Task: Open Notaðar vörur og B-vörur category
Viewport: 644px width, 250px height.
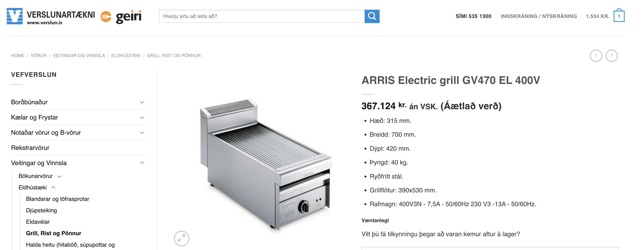Action: click(x=46, y=133)
